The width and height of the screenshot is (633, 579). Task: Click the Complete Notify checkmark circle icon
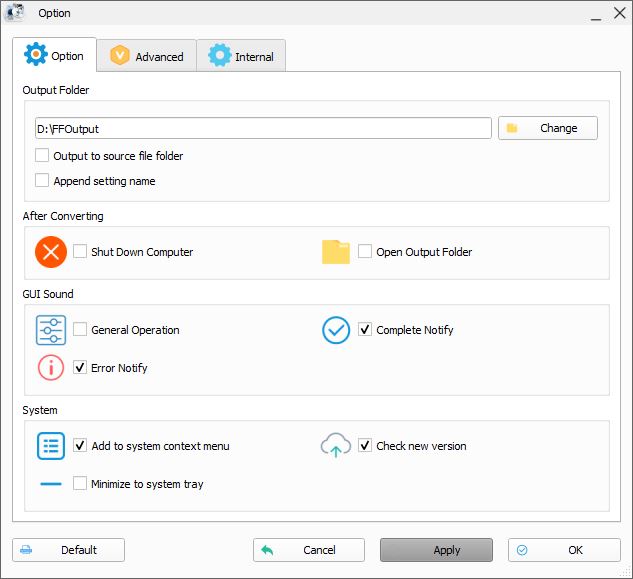[x=336, y=330]
